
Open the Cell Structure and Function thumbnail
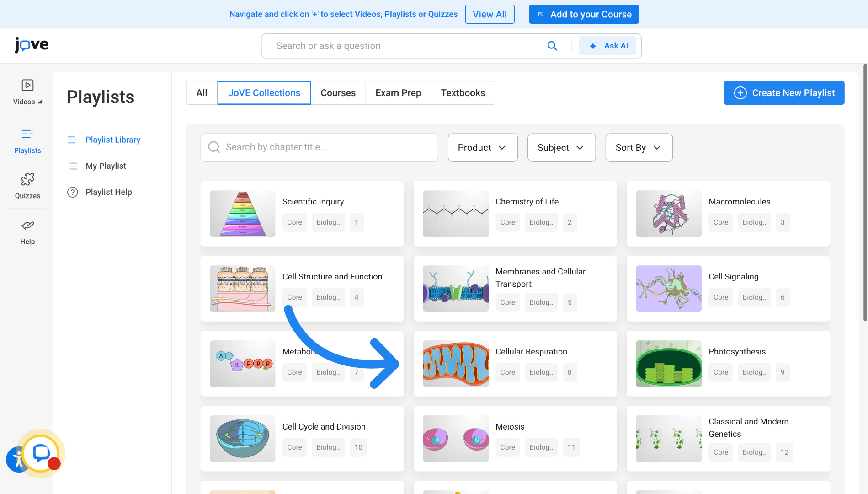[x=243, y=289]
